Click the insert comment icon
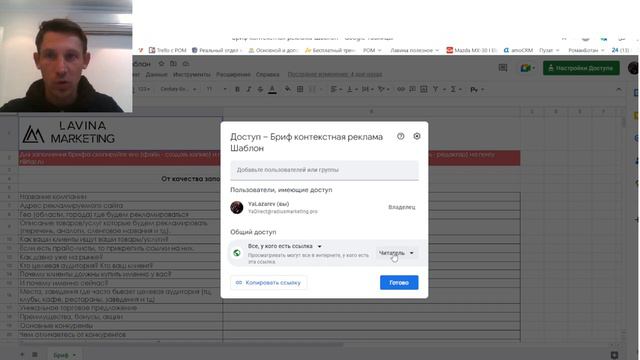Image resolution: width=640 pixels, height=360 pixels. (x=412, y=89)
